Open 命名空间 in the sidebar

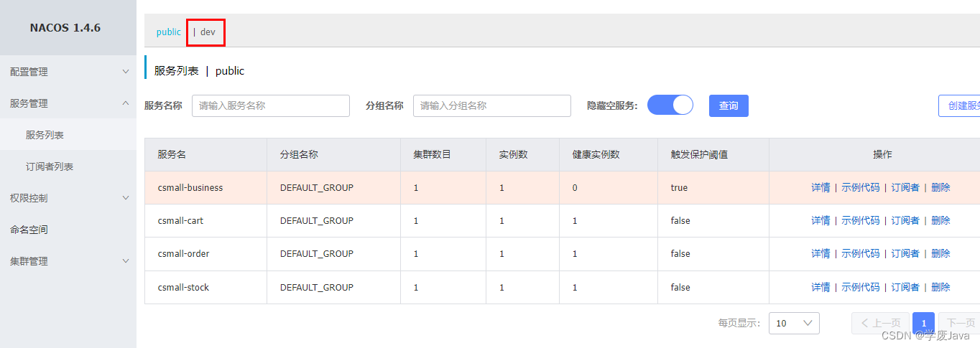[29, 230]
